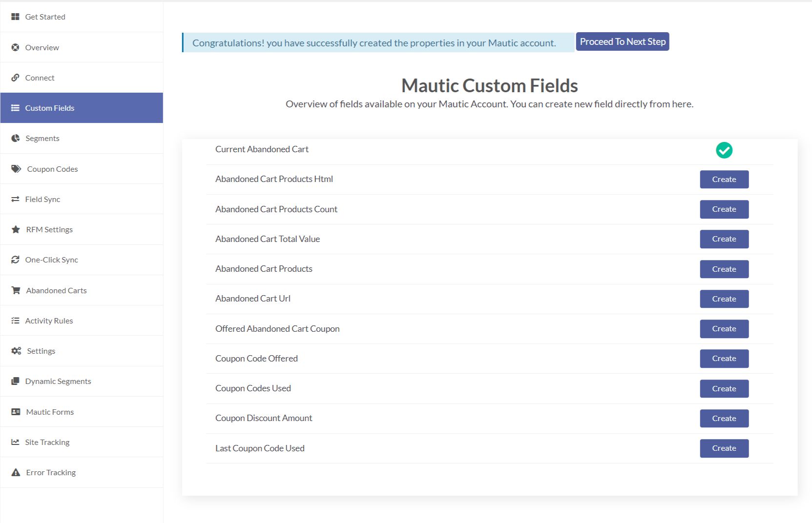Click the Dynamic Segments copy icon
Image resolution: width=812 pixels, height=523 pixels.
[15, 381]
